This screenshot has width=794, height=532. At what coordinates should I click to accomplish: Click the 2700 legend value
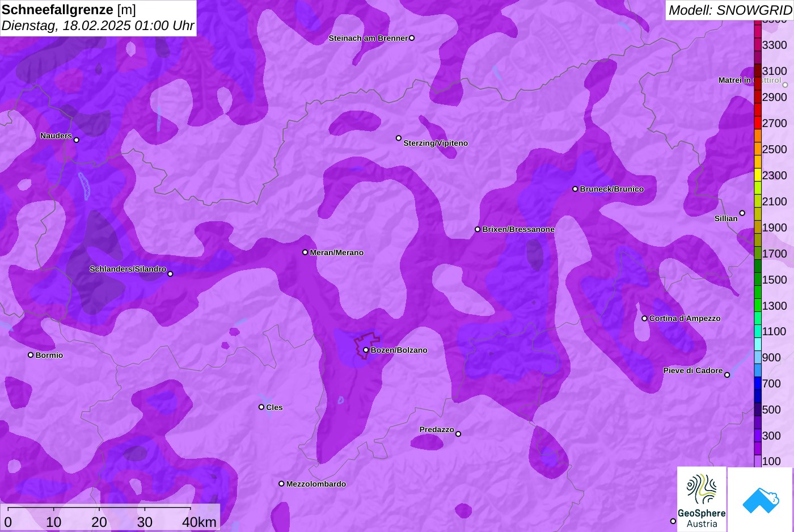pyautogui.click(x=774, y=123)
